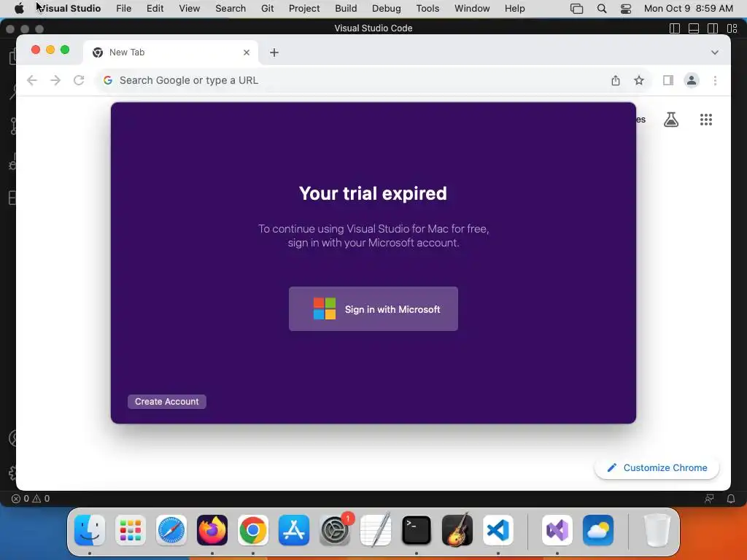The width and height of the screenshot is (747, 560).
Task: Expand Chrome tab search chevron
Action: click(715, 52)
